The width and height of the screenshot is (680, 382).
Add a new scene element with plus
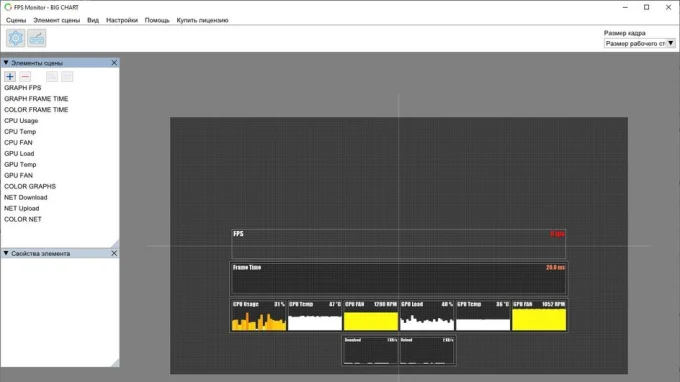tap(10, 77)
